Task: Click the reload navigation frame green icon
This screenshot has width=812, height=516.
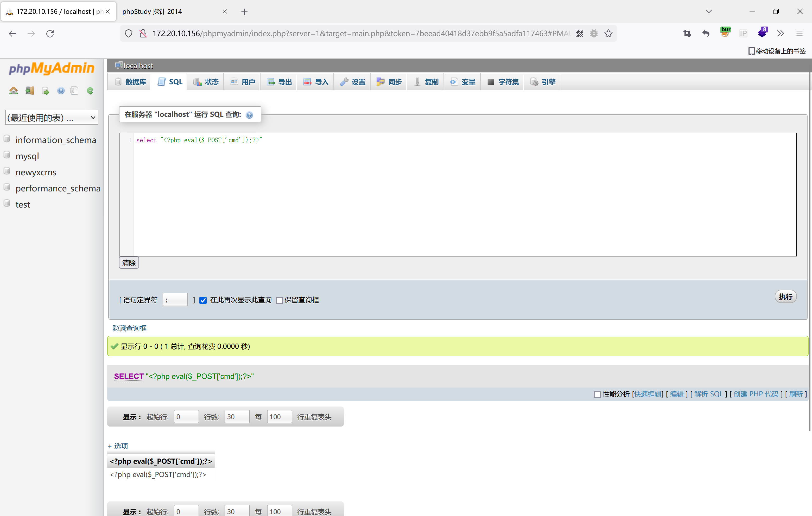Action: click(x=90, y=90)
